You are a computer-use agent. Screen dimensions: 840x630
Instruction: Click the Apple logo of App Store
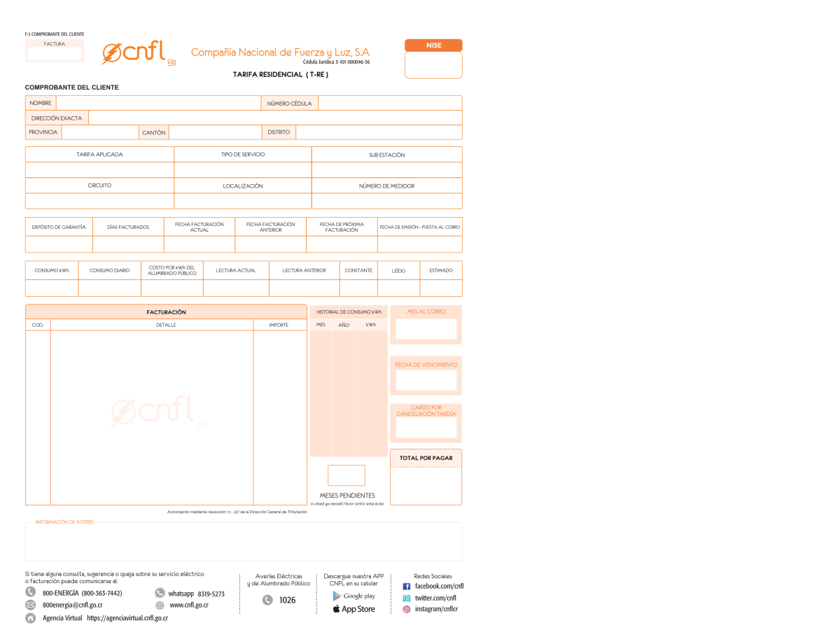(x=336, y=609)
